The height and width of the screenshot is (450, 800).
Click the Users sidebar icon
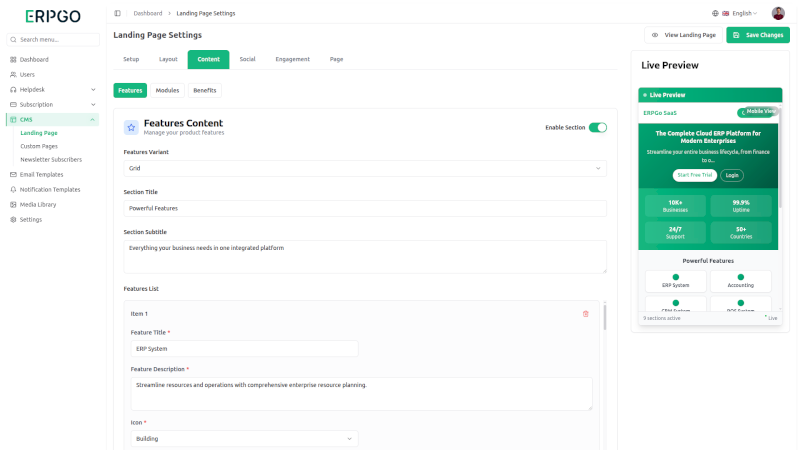(x=13, y=74)
